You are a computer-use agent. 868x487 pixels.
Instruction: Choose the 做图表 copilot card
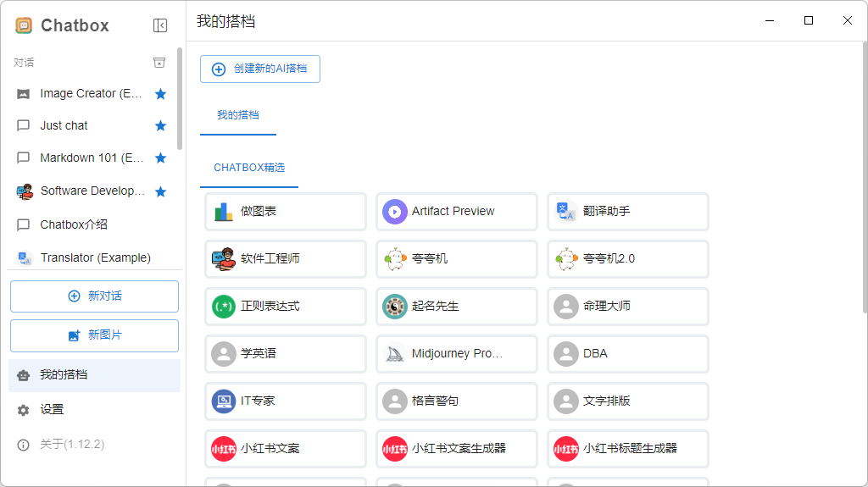point(286,212)
